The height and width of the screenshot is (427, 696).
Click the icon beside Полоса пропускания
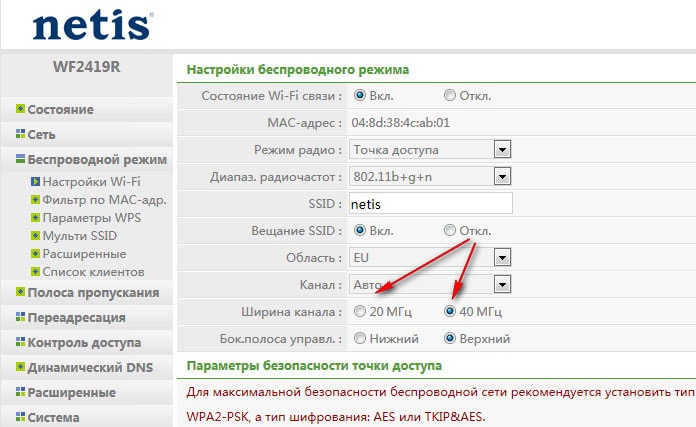(x=20, y=292)
